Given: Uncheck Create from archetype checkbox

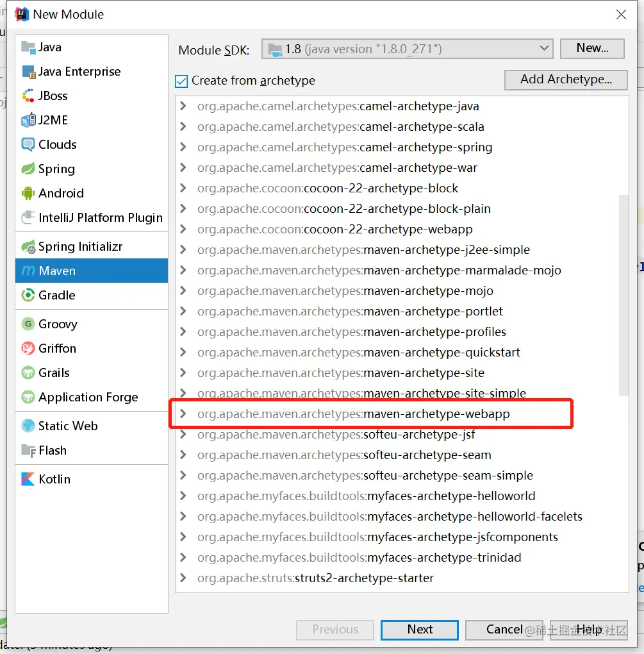Looking at the screenshot, I should (181, 81).
